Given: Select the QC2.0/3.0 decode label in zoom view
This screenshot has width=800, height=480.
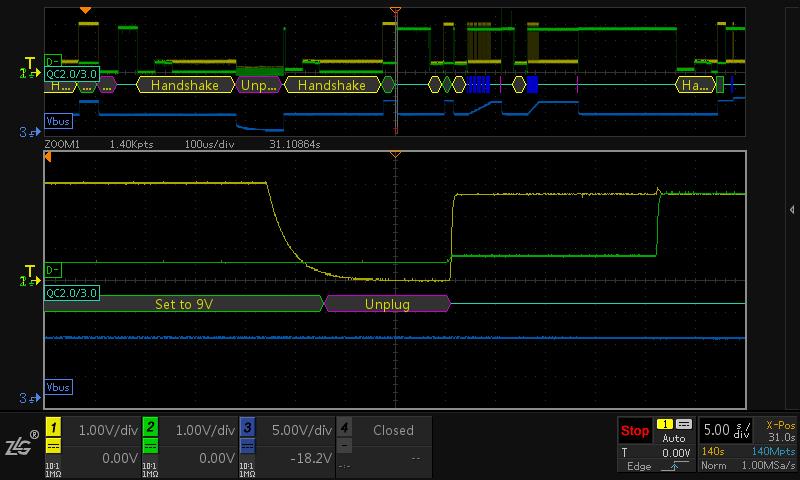Looking at the screenshot, I should click(72, 292).
